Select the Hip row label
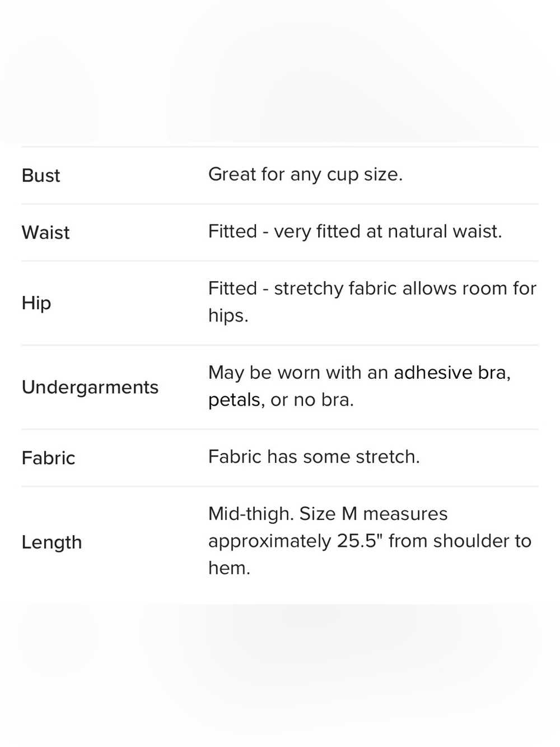Viewport: 560px width, 747px height. (36, 303)
